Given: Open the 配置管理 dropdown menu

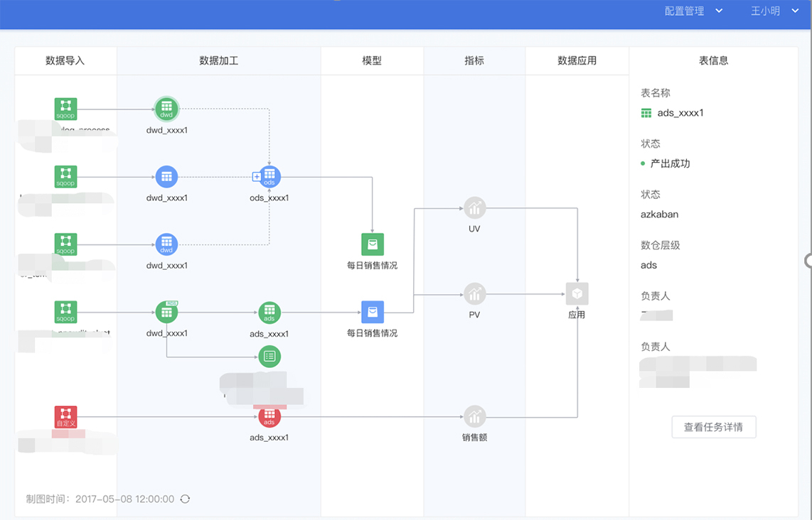Looking at the screenshot, I should coord(693,11).
